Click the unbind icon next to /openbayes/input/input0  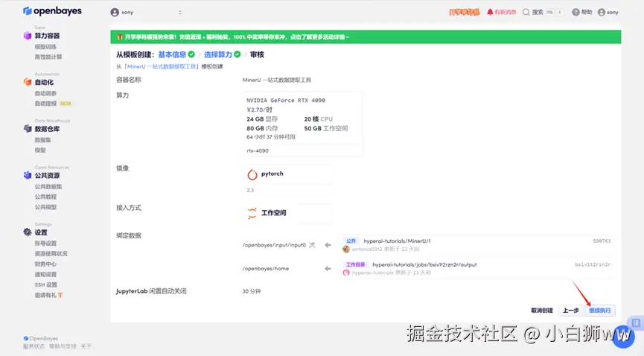pos(312,245)
